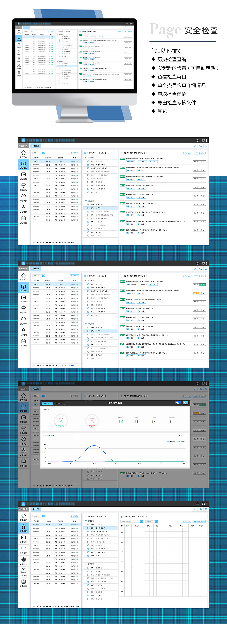The image size is (227, 644).
Task: Select 安全检查 tab in second screen
Action: [36, 269]
